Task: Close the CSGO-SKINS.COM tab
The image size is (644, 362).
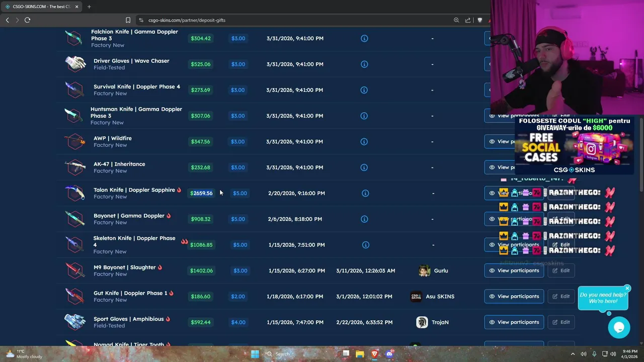Action: coord(77,7)
